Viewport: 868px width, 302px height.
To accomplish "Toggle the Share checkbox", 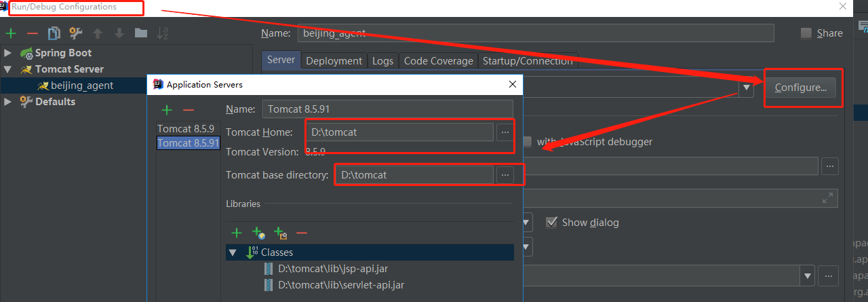I will click(x=806, y=33).
